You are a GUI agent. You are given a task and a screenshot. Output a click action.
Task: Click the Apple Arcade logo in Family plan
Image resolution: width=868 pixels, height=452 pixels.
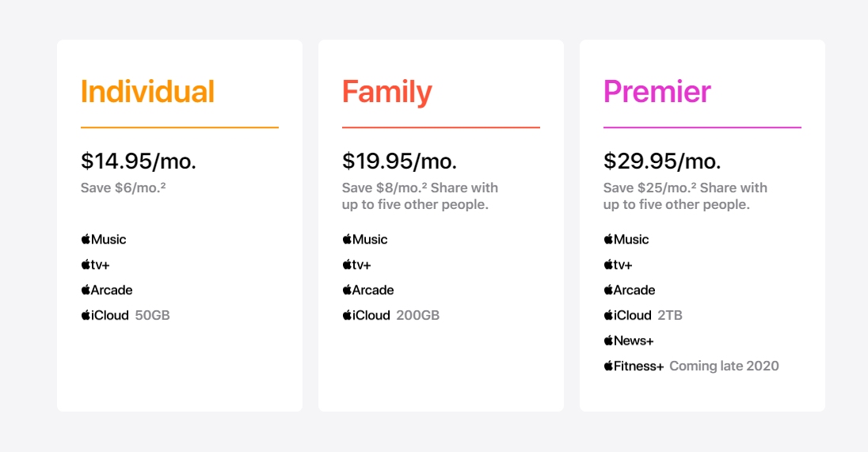(368, 290)
